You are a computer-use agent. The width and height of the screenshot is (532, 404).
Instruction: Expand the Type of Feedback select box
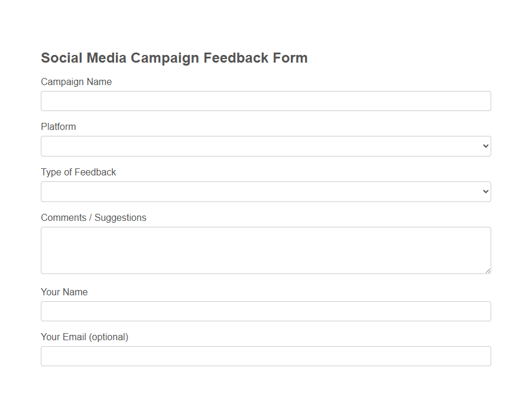(265, 191)
